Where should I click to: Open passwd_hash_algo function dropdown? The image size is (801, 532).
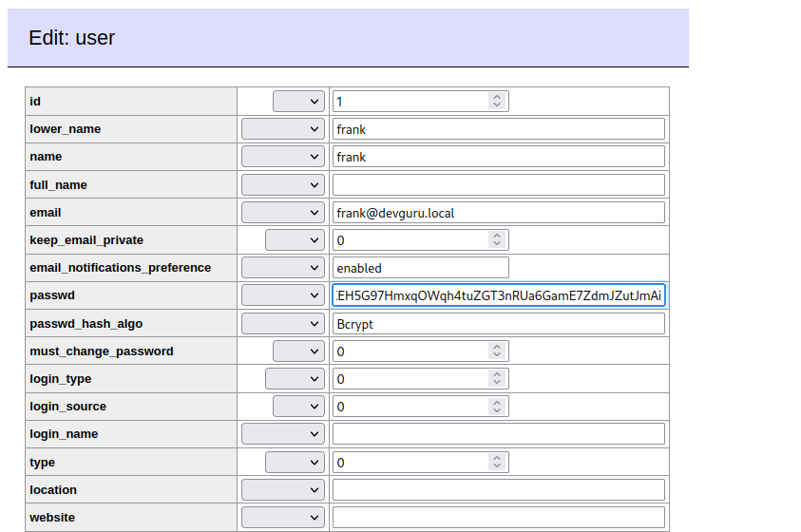pos(283,324)
